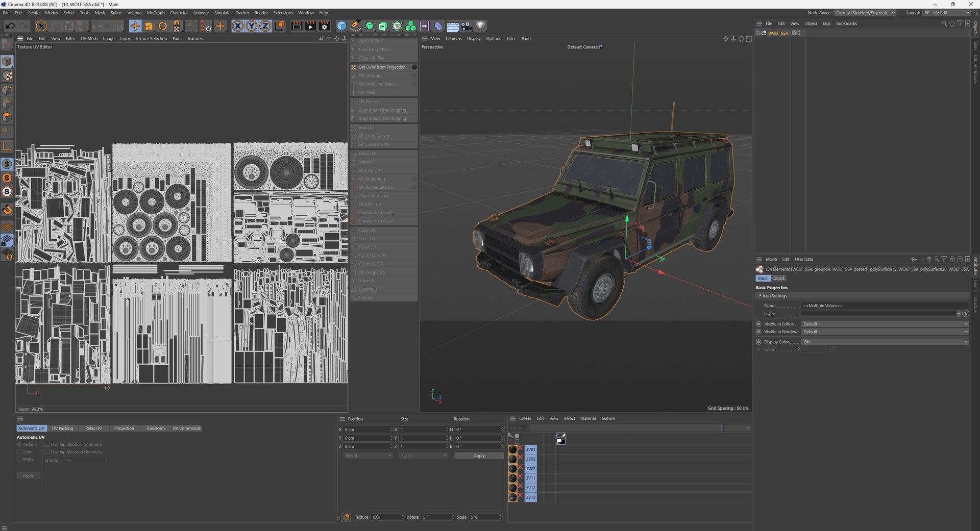Viewport: 980px width, 531px height.
Task: Open Cameras menu in viewport
Action: 453,39
